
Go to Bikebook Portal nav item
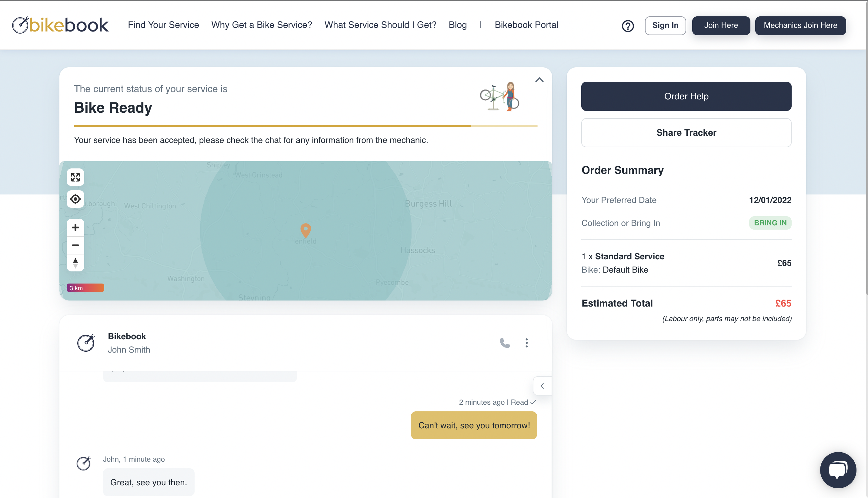[526, 25]
